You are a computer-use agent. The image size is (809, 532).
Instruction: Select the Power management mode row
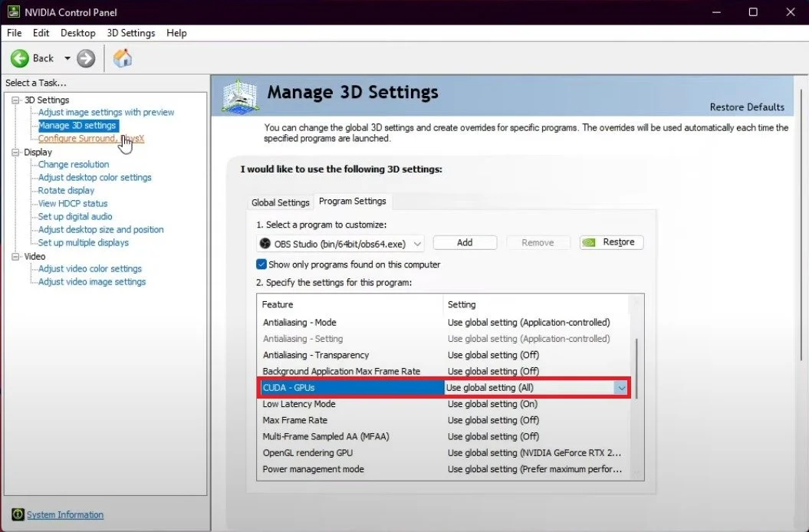444,469
